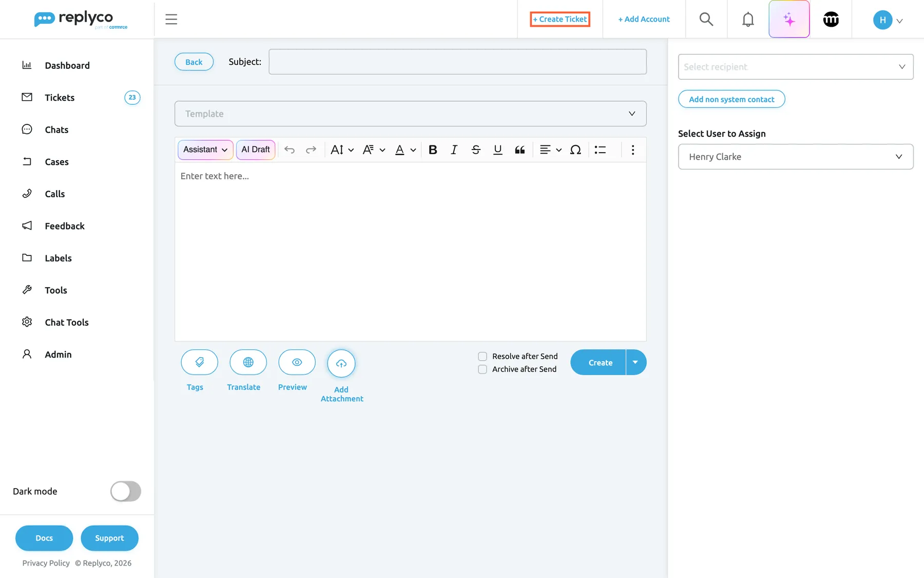Open the font color picker
The height and width of the screenshot is (578, 924).
point(405,150)
